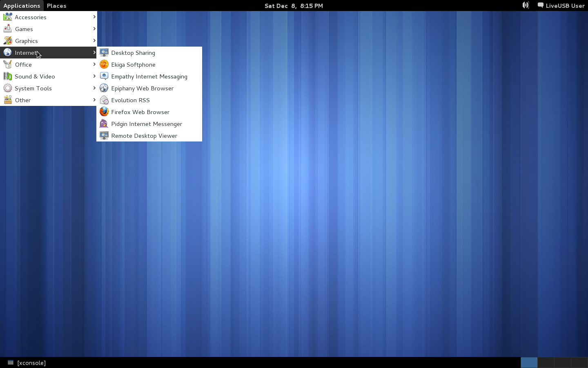This screenshot has height=368, width=588.
Task: Click the Evolution RSS icon
Action: click(104, 100)
